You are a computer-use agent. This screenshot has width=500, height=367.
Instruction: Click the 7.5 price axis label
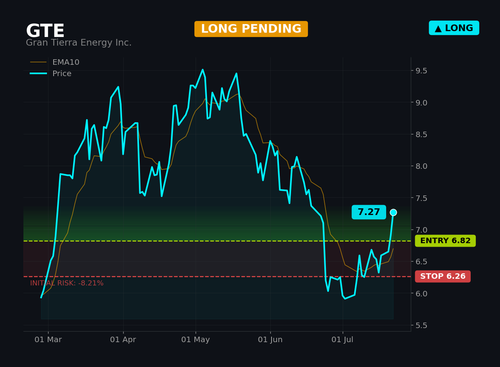[x=421, y=198]
